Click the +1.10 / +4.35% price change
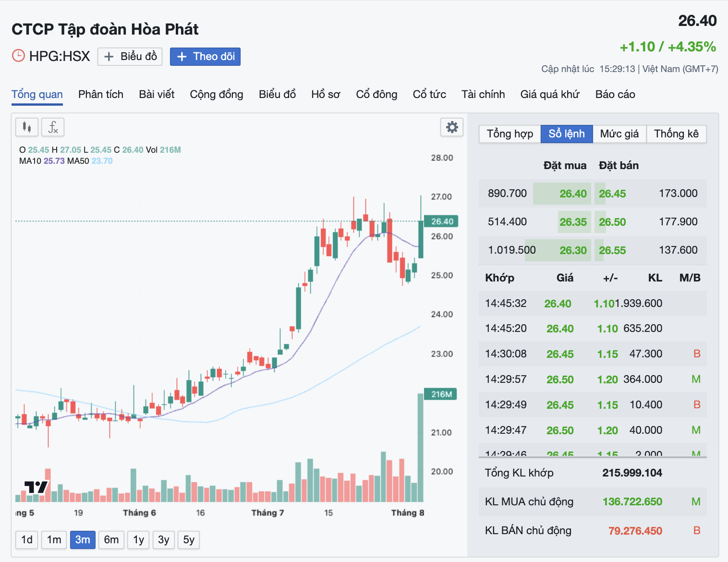 (x=667, y=47)
